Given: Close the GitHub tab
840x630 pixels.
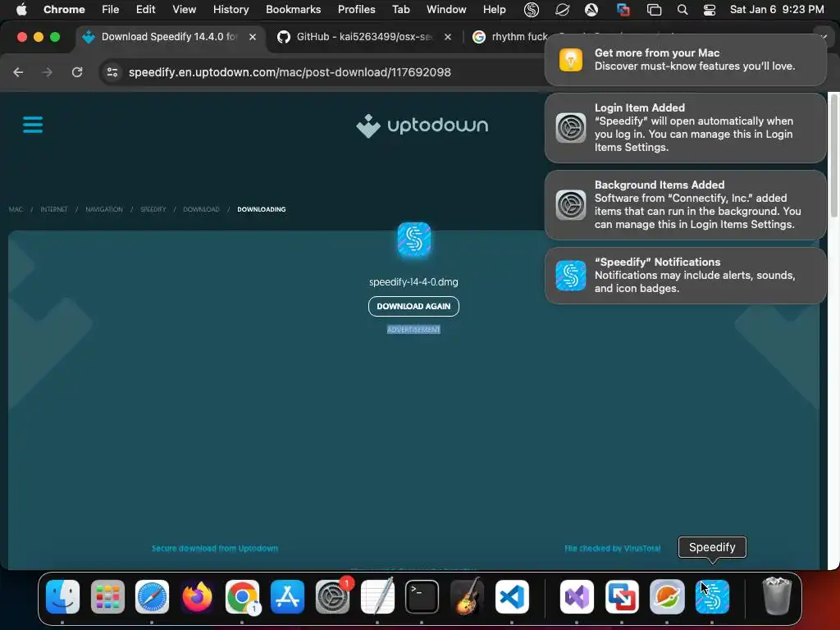Looking at the screenshot, I should pyautogui.click(x=448, y=36).
